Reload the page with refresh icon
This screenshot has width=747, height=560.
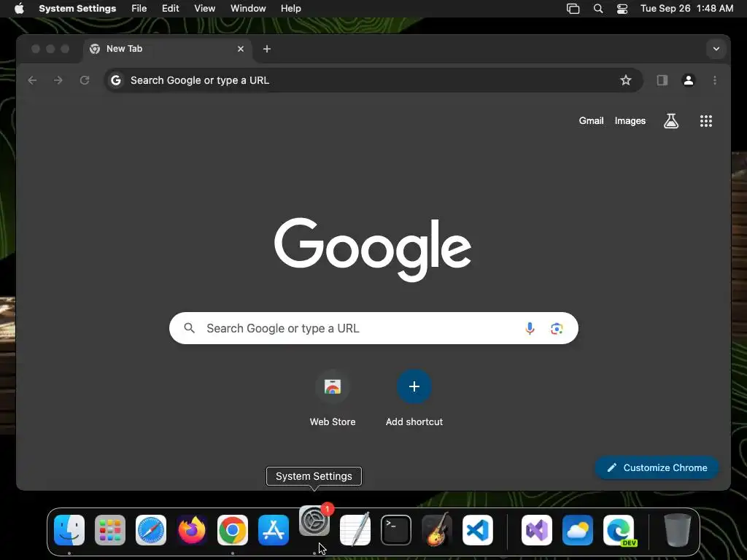pos(85,80)
